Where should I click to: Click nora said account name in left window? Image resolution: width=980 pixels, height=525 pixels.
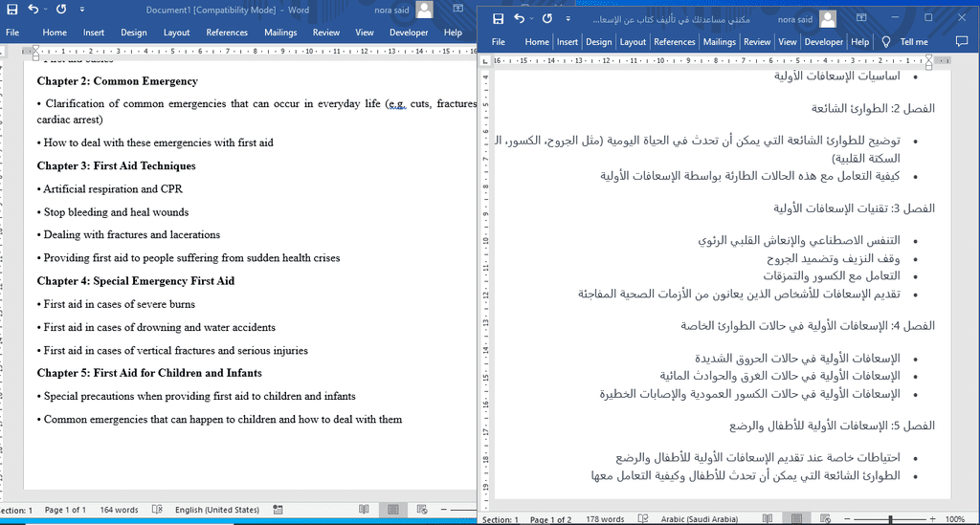[x=391, y=10]
